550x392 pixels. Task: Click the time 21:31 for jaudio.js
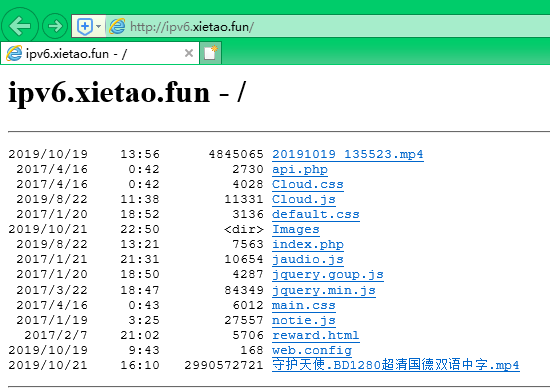point(140,259)
